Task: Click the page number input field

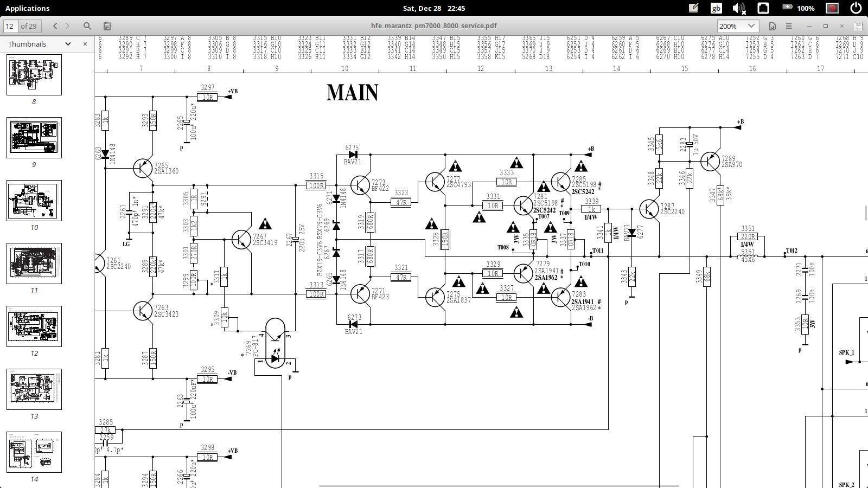Action: (11, 25)
